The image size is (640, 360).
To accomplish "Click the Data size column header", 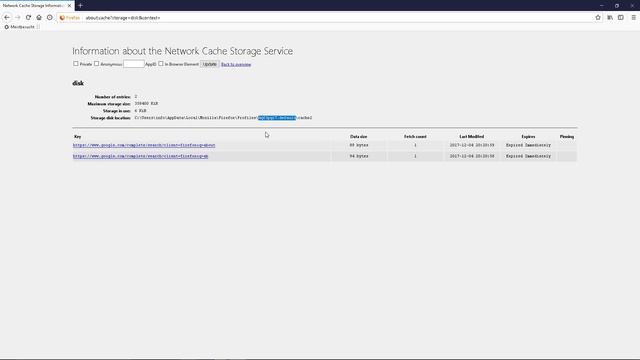I will tap(358, 137).
